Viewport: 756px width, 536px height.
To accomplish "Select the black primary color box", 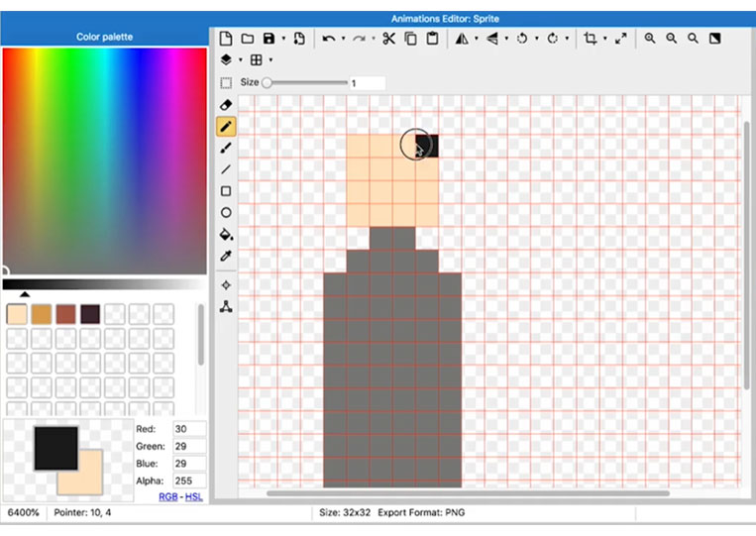I will [x=55, y=448].
